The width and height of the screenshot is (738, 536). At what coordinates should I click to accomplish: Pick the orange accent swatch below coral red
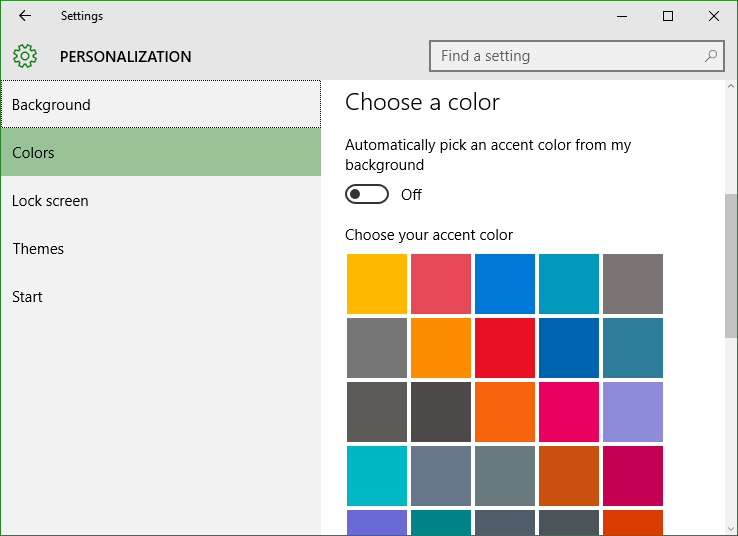coord(441,348)
